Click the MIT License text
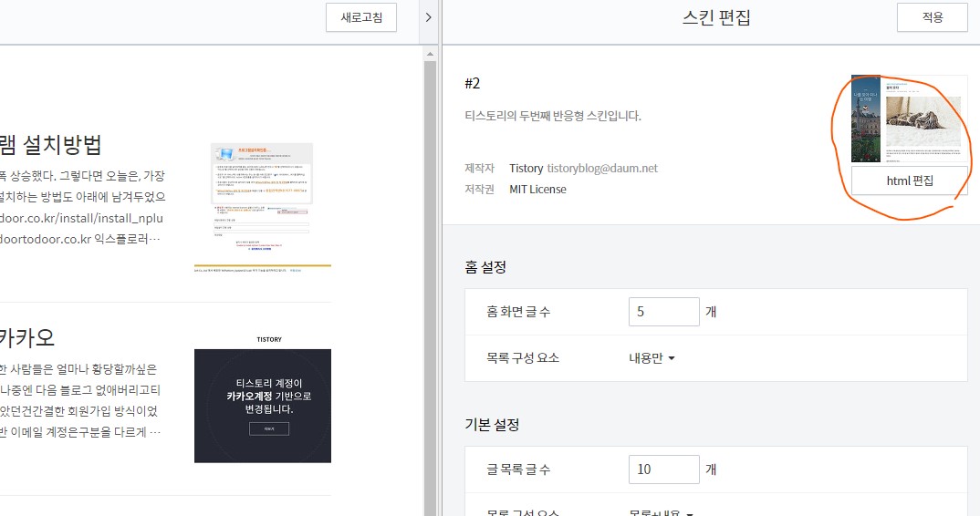The height and width of the screenshot is (516, 980). 537,190
